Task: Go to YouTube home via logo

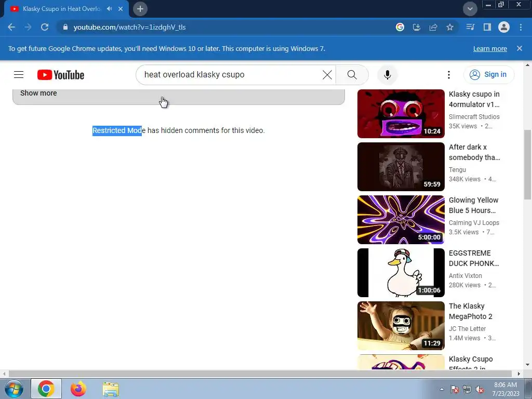Action: coord(61,75)
